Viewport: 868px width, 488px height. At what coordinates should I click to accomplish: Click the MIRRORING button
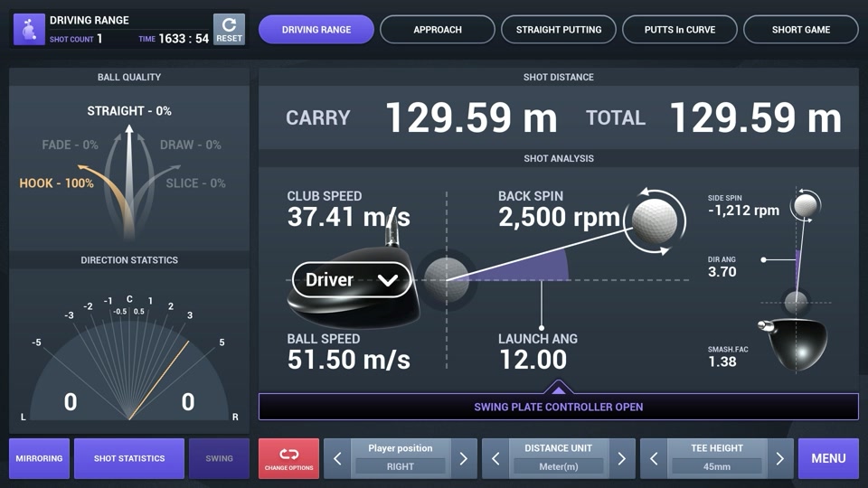pos(39,458)
